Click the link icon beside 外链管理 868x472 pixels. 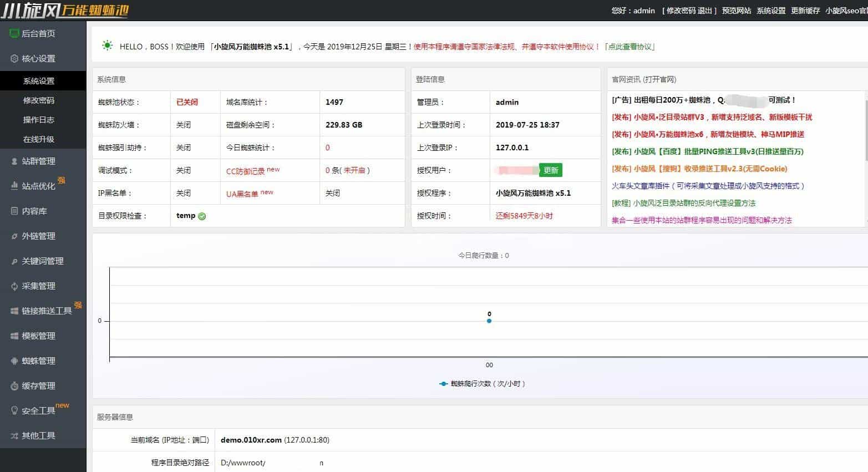pos(14,236)
